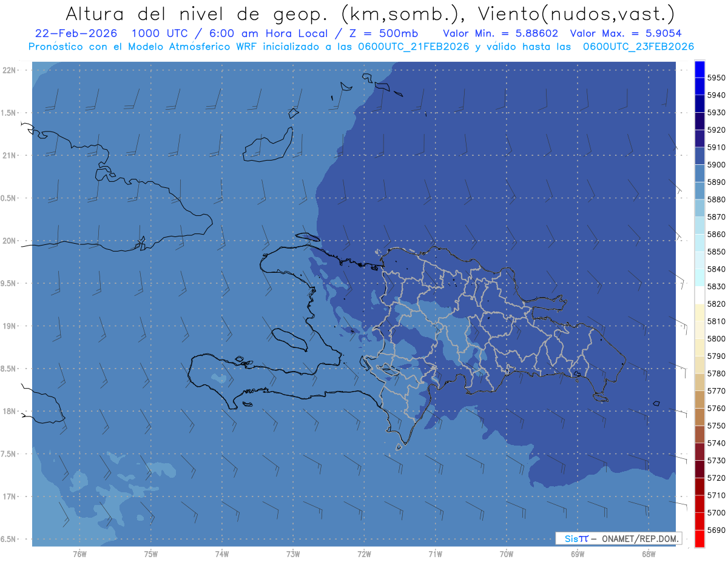
Task: Click the 'ONAMET/REP.DOM.' credit label
Action: [x=639, y=538]
